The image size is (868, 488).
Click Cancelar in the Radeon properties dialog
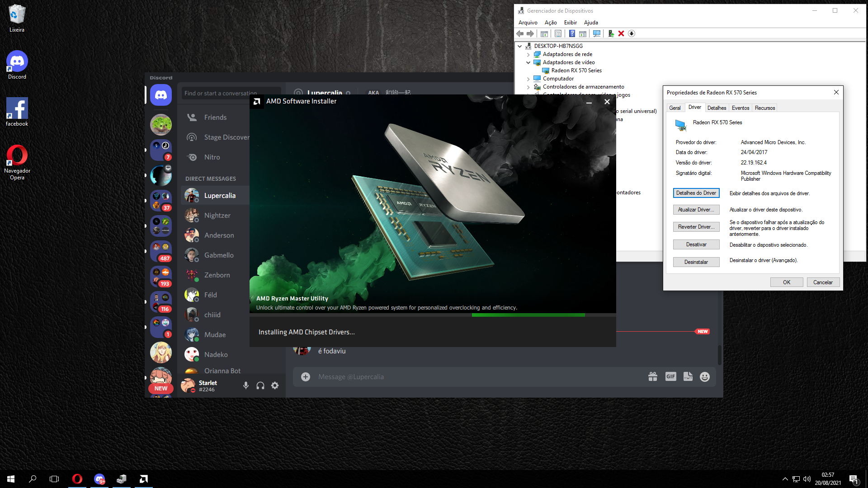point(823,282)
